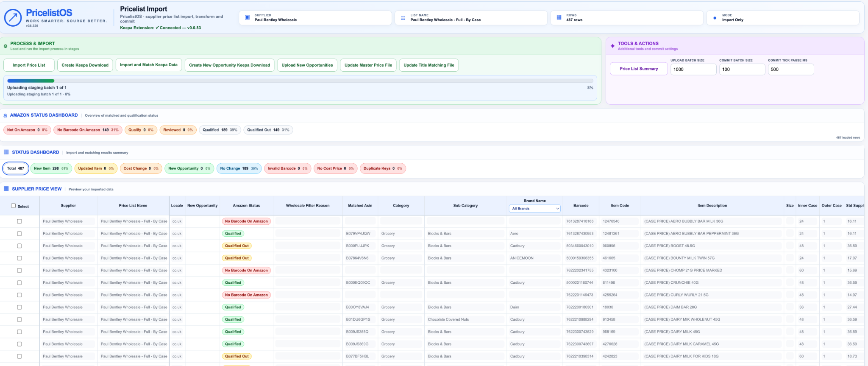Click Upload New Opportunities button

click(307, 65)
